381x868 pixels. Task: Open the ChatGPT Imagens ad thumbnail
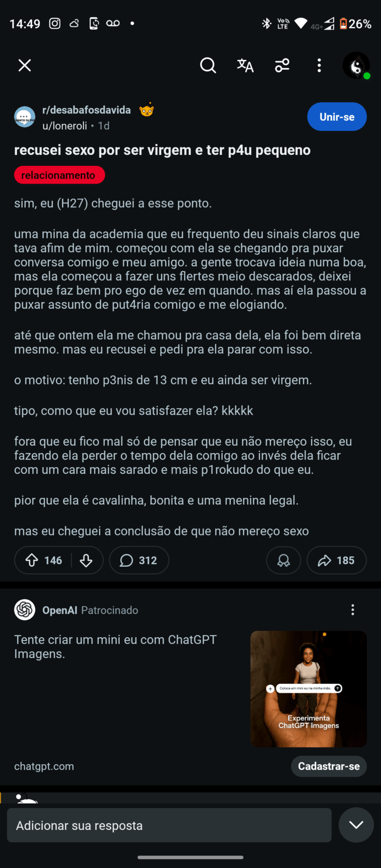pyautogui.click(x=309, y=689)
